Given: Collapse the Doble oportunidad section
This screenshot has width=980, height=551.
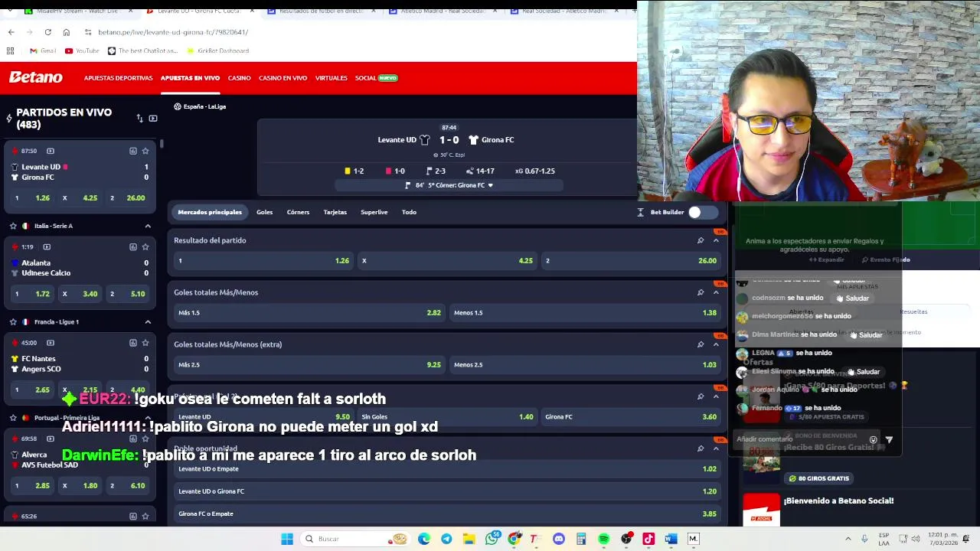Looking at the screenshot, I should pos(716,448).
